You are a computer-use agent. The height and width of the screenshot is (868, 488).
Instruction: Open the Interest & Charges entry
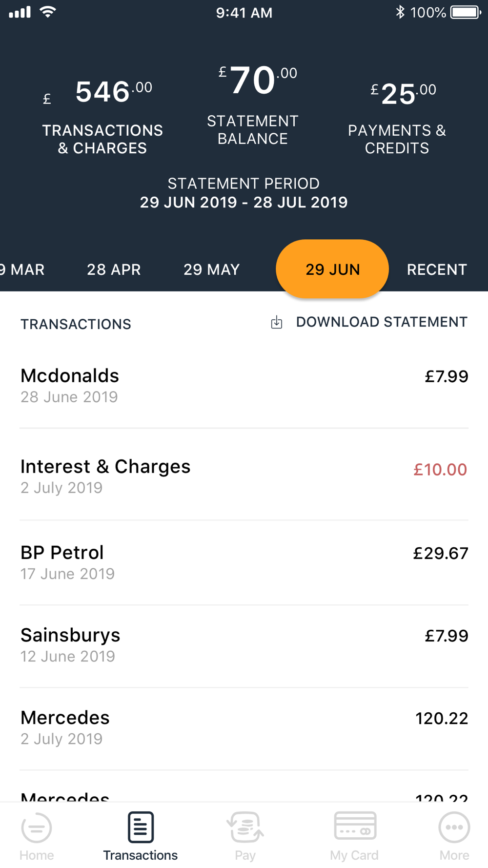pyautogui.click(x=244, y=476)
